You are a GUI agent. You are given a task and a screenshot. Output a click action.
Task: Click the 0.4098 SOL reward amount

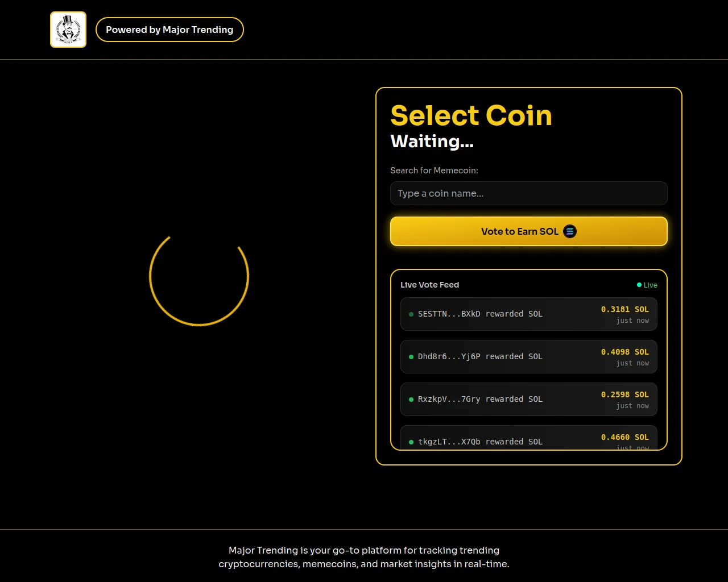coord(625,352)
